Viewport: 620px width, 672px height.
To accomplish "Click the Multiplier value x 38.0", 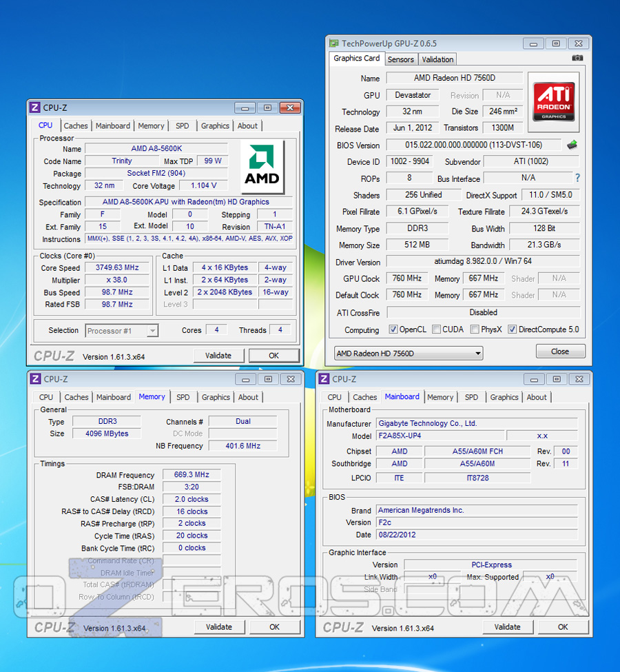I will click(117, 280).
